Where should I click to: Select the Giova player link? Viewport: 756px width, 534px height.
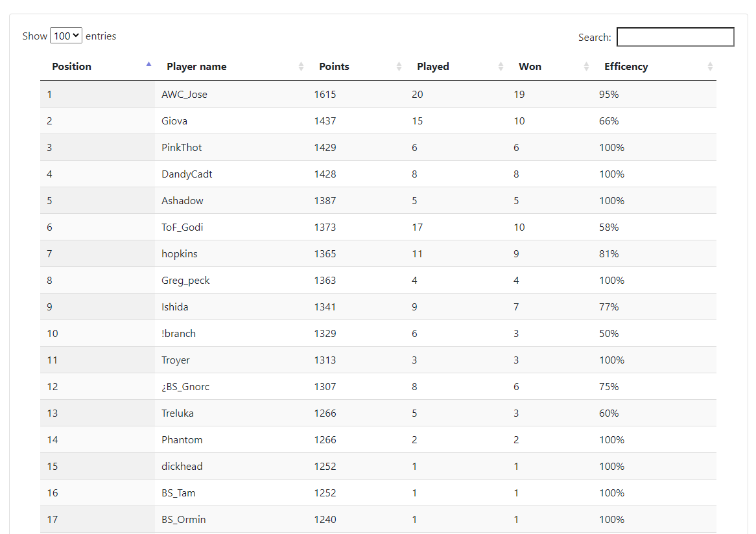click(x=173, y=121)
